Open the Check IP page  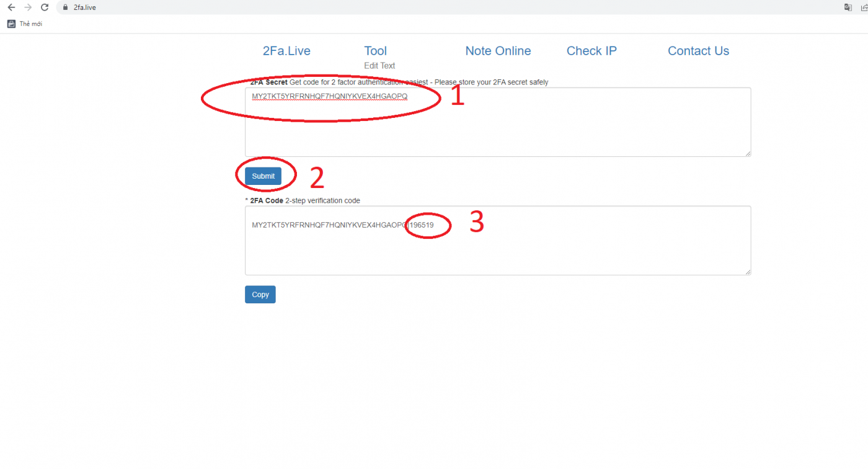(x=591, y=51)
